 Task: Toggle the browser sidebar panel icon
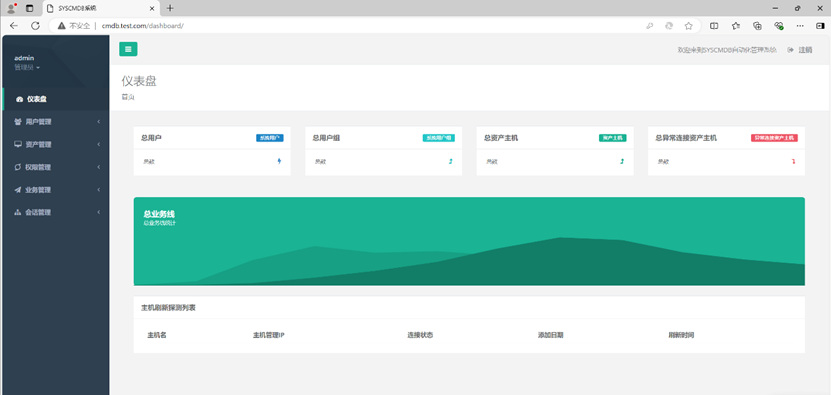click(820, 25)
